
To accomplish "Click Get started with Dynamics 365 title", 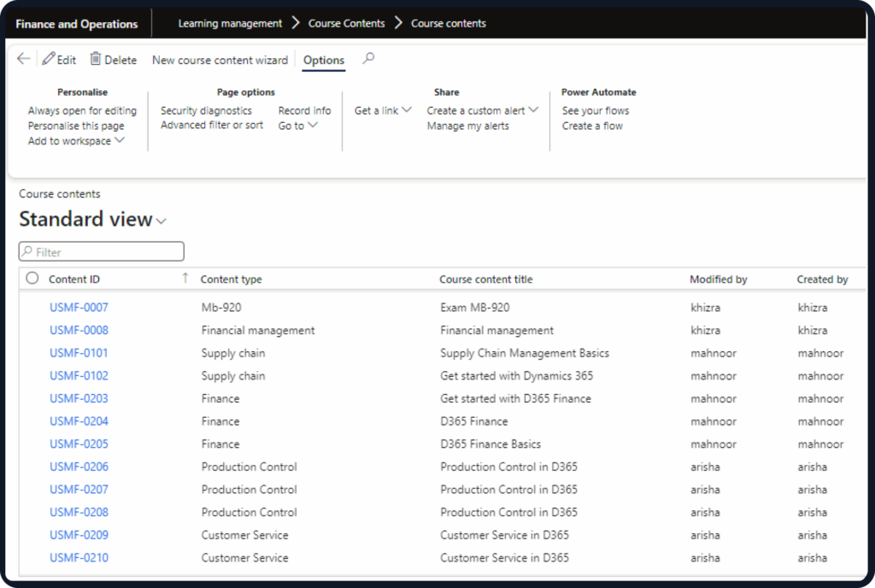I will pos(517,375).
